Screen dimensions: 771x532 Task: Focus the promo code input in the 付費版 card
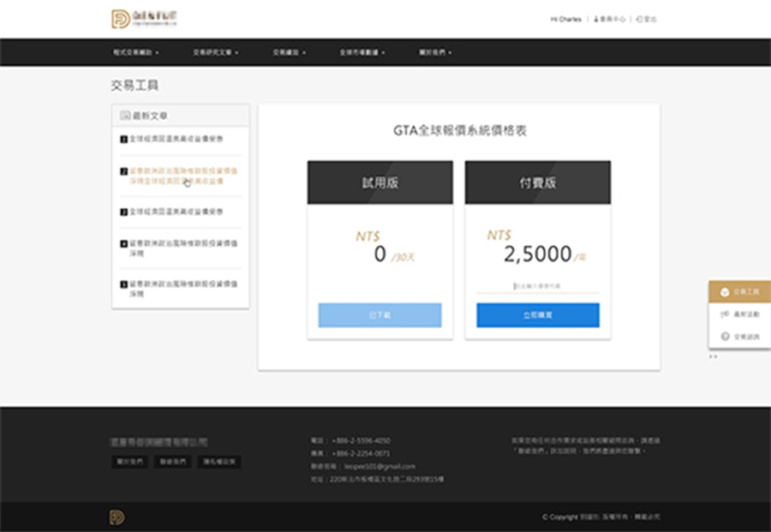point(538,286)
